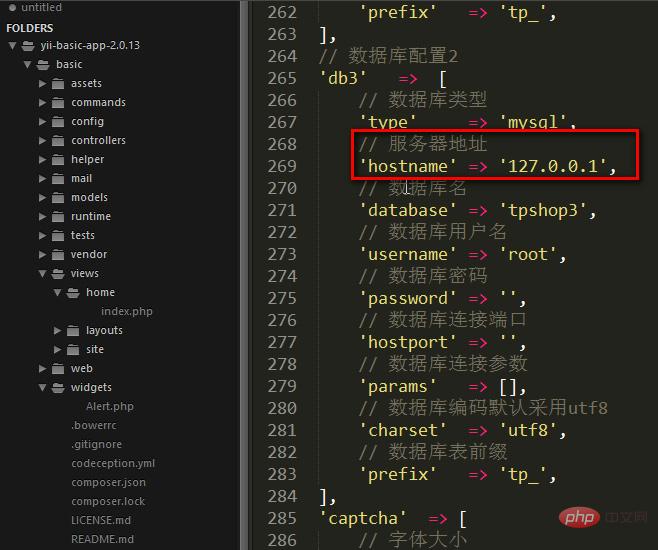Click the vendor folder icon
658x550 pixels.
(x=60, y=255)
